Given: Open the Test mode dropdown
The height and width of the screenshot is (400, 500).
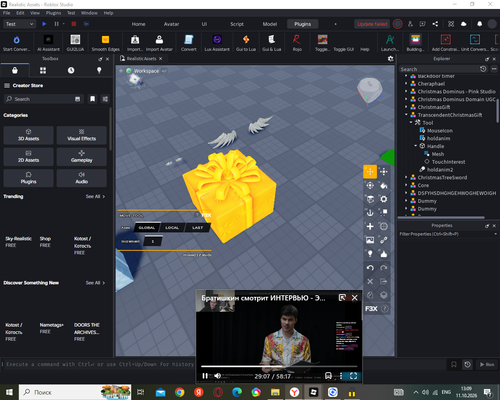Looking at the screenshot, I should 19,24.
